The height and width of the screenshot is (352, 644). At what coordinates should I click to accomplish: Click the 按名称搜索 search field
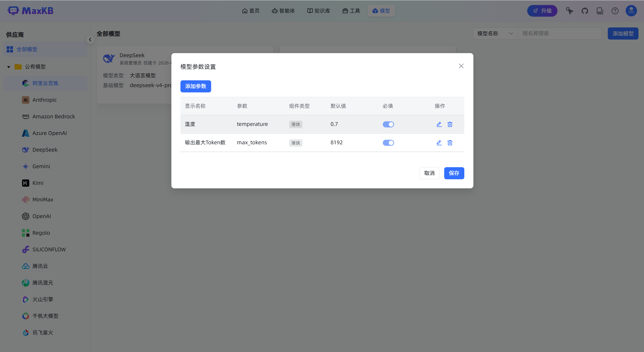[560, 33]
